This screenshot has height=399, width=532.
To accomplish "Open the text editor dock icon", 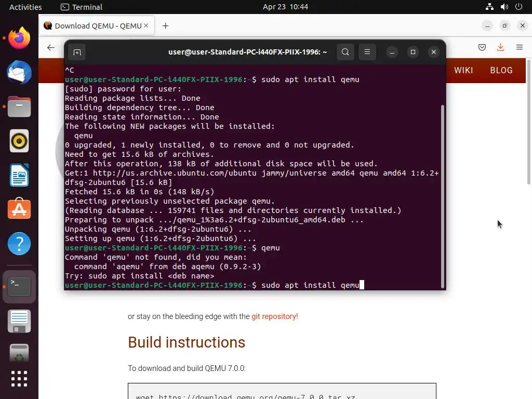I will 19,321.
